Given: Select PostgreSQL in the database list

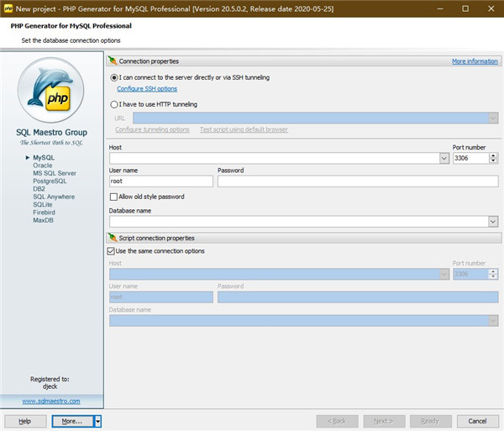Looking at the screenshot, I should (x=49, y=181).
